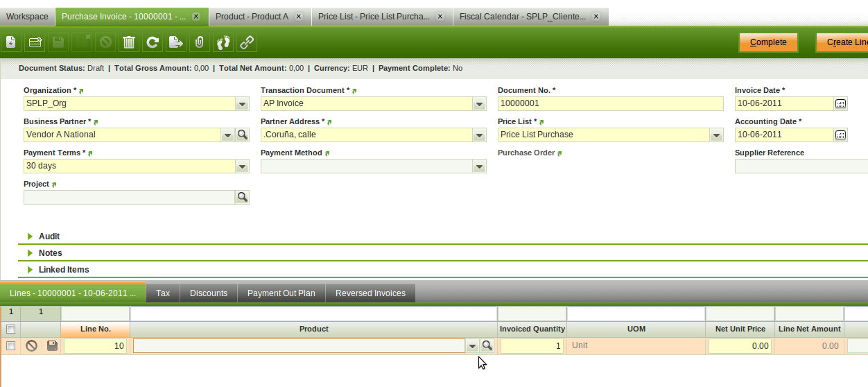Open the Product search magnifier in line 10
Screen dimensions: 868x387
pyautogui.click(x=487, y=345)
